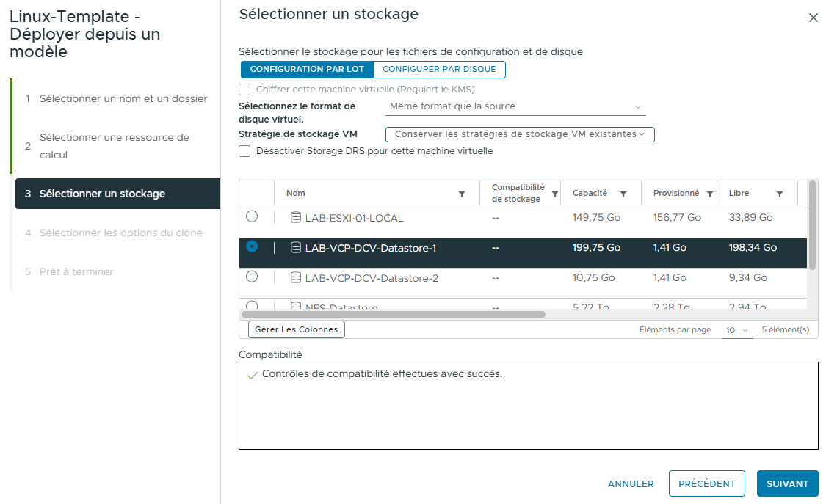Click the NFS-Datastore storage icon
The width and height of the screenshot is (826, 504).
tap(294, 304)
